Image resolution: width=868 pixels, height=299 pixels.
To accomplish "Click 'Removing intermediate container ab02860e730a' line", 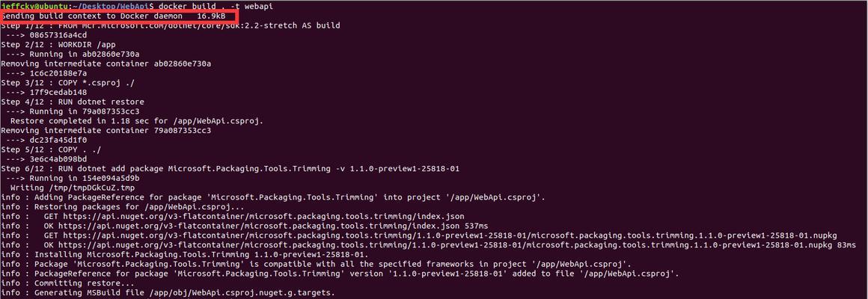I will 106,64.
